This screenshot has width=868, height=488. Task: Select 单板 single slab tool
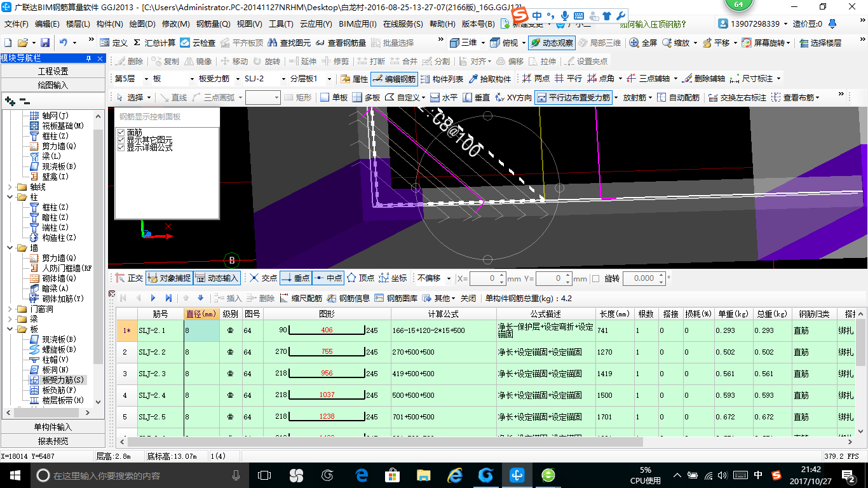coord(334,97)
